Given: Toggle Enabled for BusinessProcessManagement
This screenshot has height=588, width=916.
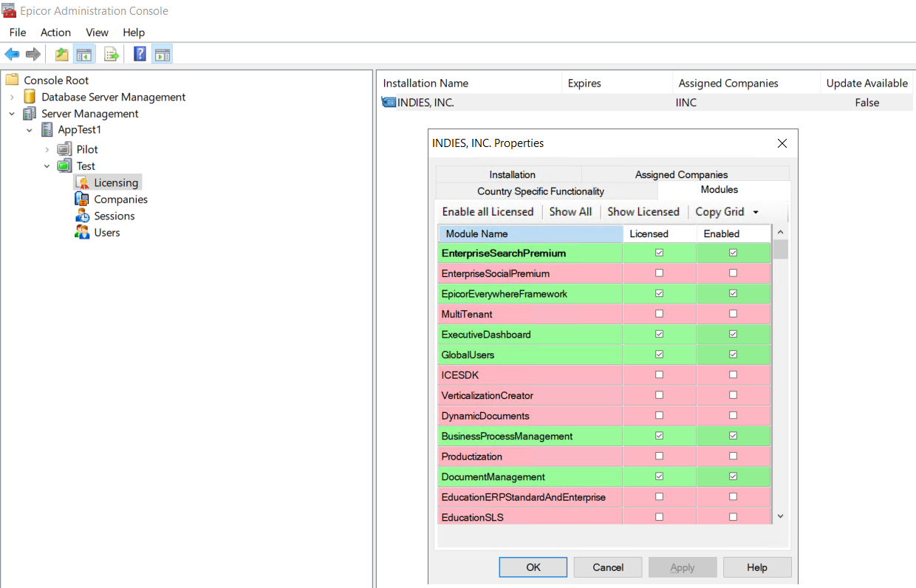Looking at the screenshot, I should click(733, 436).
